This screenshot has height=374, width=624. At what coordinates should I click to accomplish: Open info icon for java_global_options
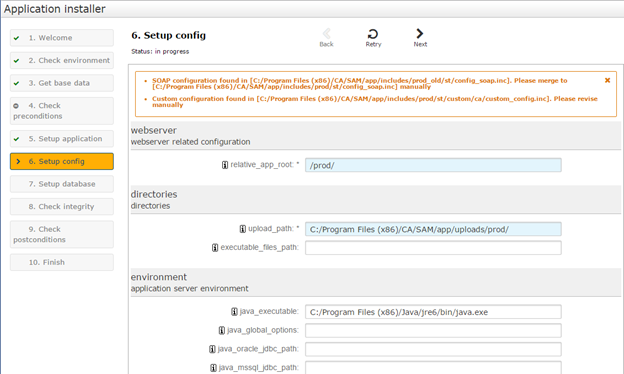(x=222, y=330)
